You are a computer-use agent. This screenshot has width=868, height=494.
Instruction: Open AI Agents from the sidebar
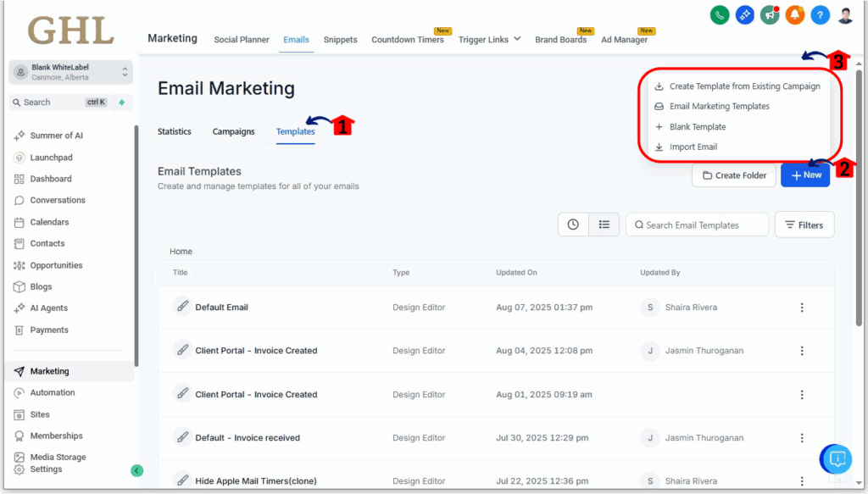click(x=48, y=308)
